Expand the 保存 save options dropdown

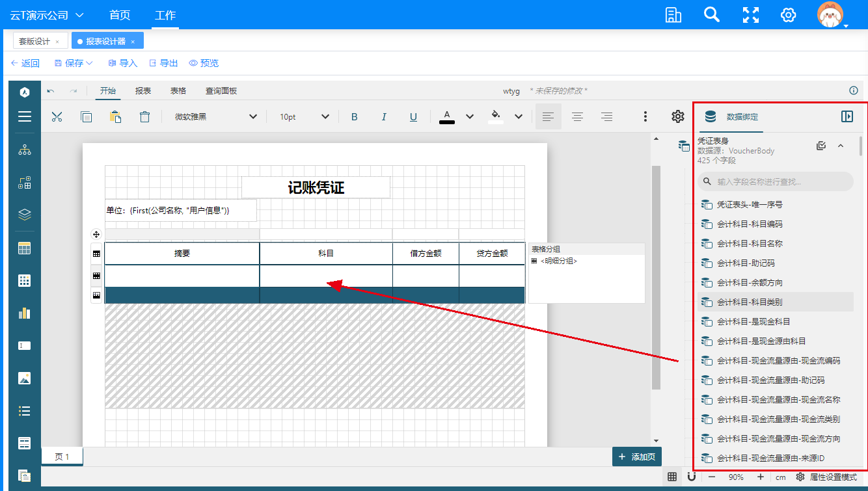click(x=90, y=63)
